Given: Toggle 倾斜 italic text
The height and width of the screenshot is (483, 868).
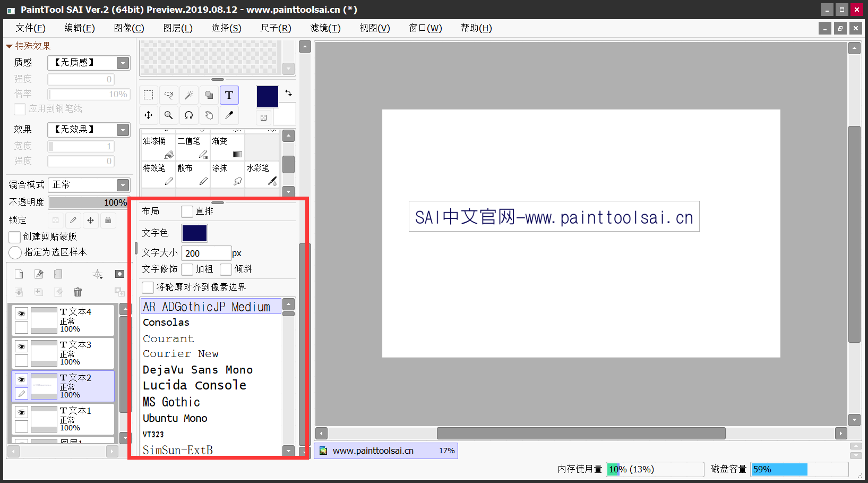Looking at the screenshot, I should pos(226,269).
